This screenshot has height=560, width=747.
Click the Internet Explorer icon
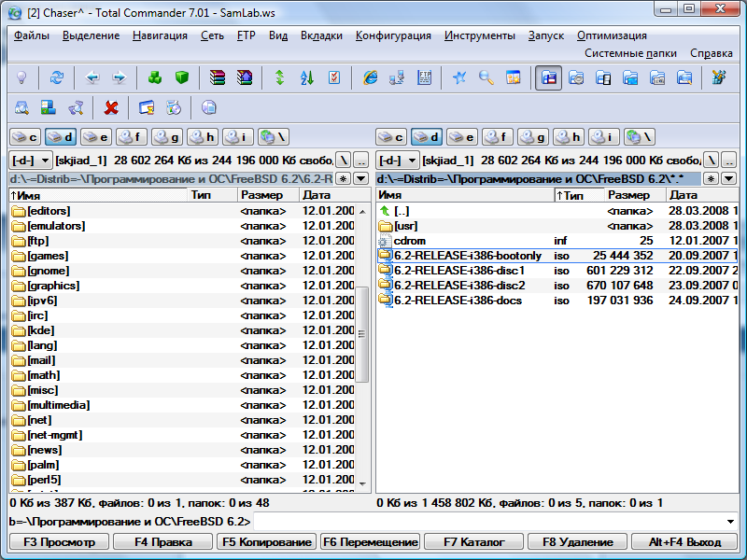click(370, 77)
